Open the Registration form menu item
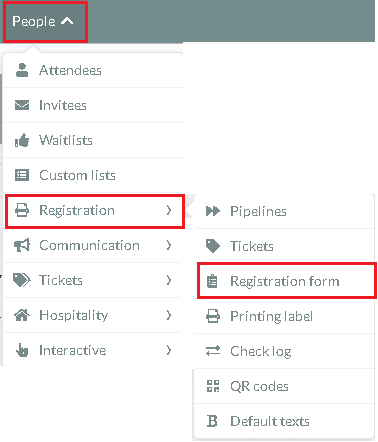Image resolution: width=378 pixels, height=442 pixels. 286,281
